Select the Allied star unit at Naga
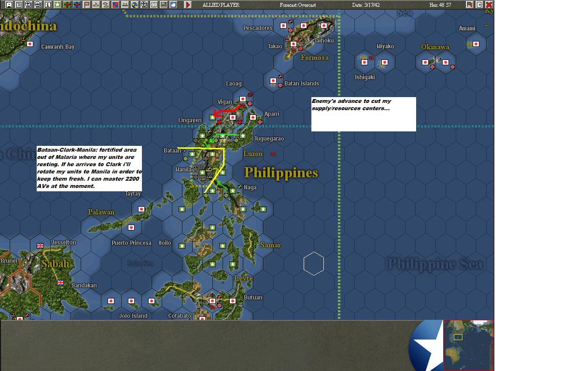 pos(233,191)
